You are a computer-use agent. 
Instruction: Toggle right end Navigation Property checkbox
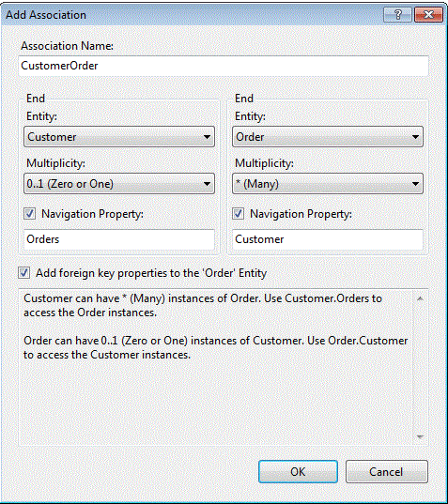(238, 214)
